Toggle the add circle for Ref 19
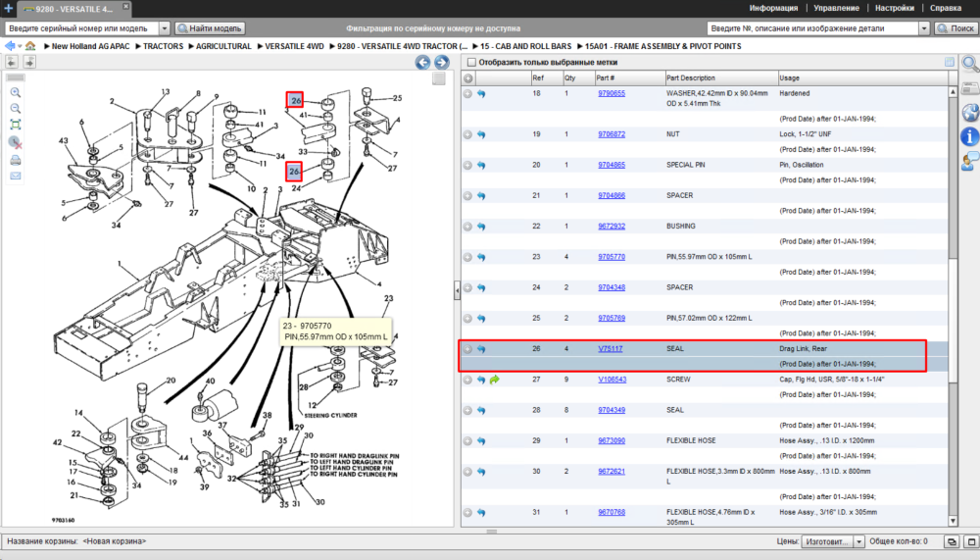Image resolution: width=980 pixels, height=560 pixels. tap(467, 134)
